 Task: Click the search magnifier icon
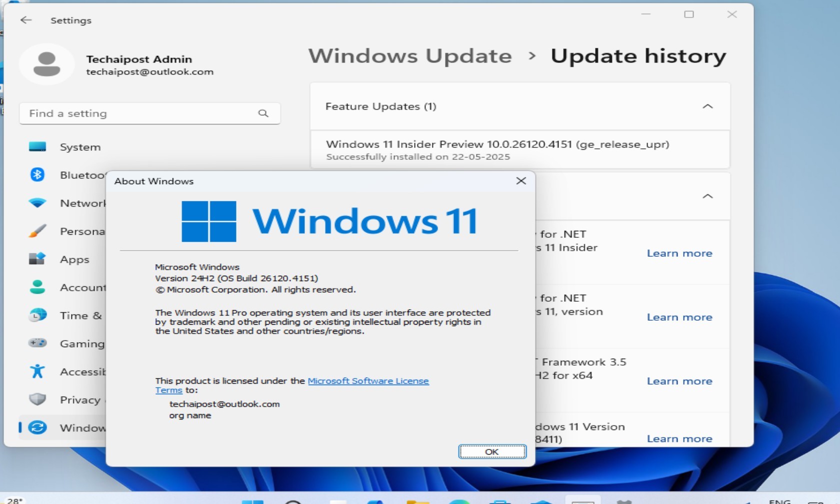click(x=263, y=113)
